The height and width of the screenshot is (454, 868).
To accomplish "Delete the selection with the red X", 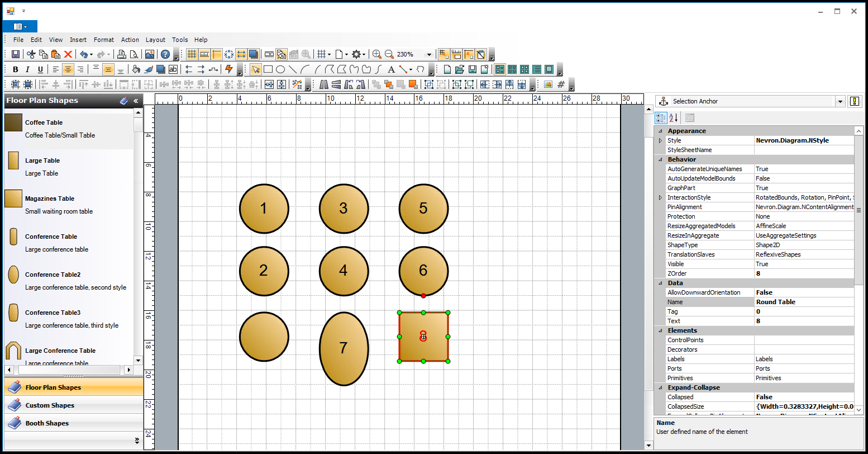I will pyautogui.click(x=68, y=54).
